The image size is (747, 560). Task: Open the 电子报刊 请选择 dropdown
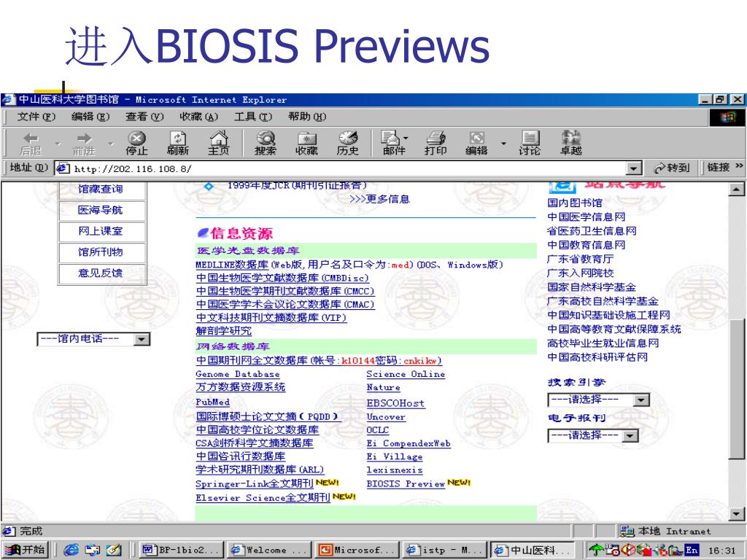tap(630, 436)
